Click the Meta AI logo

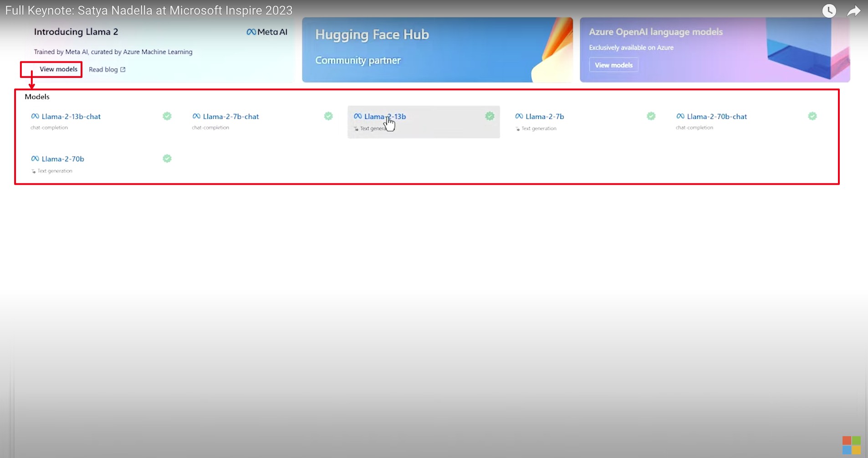(x=267, y=32)
